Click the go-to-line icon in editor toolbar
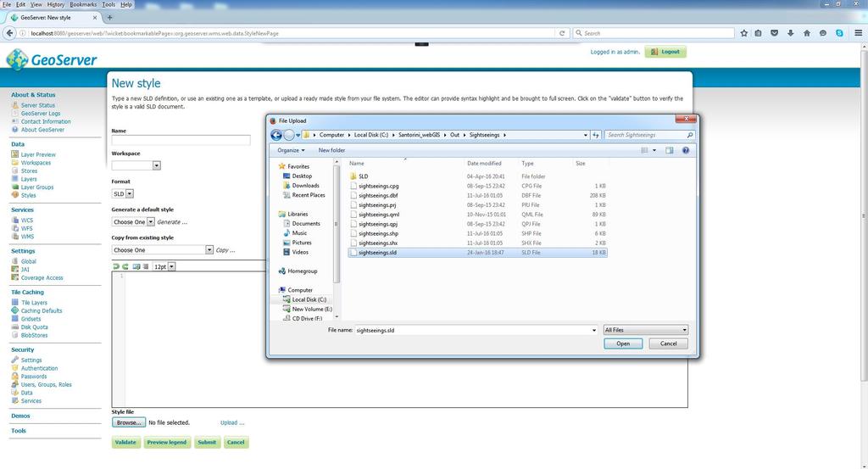 (136, 266)
